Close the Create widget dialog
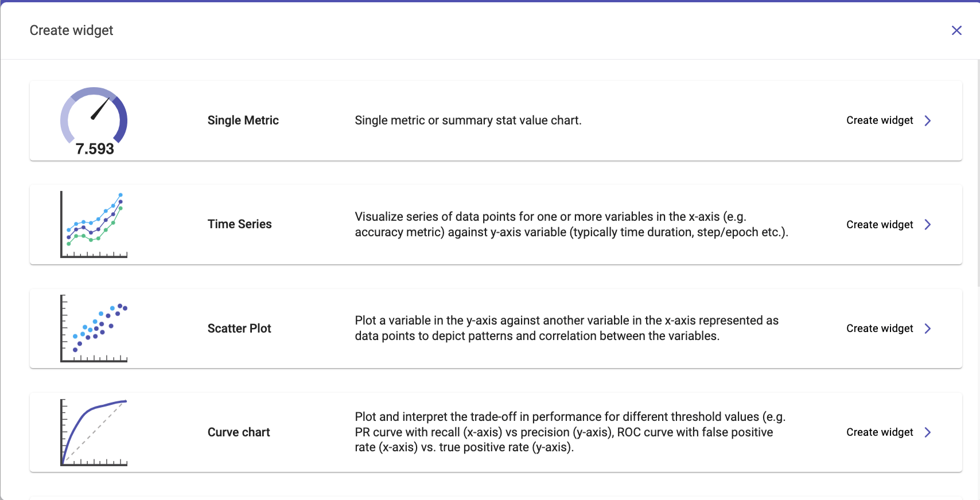 [x=956, y=30]
